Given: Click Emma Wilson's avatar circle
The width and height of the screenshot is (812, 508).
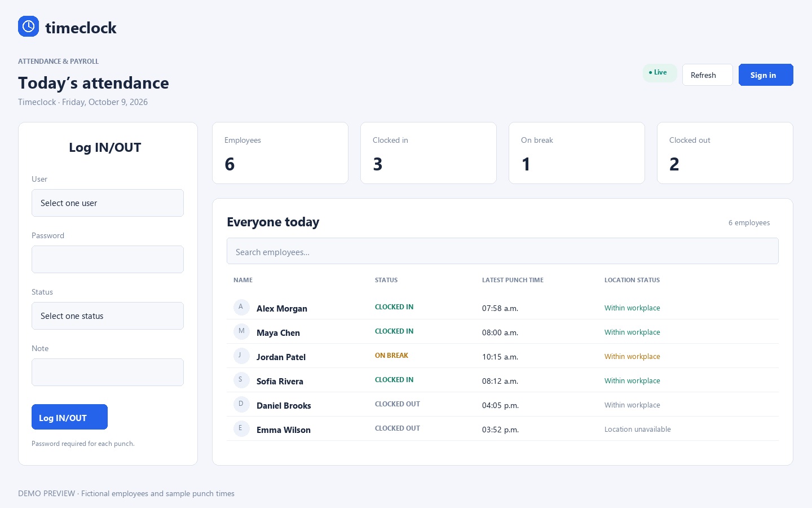Looking at the screenshot, I should point(241,428).
